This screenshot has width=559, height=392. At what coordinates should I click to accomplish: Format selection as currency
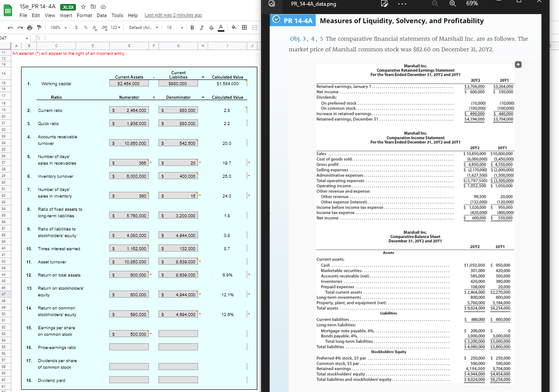[x=77, y=28]
